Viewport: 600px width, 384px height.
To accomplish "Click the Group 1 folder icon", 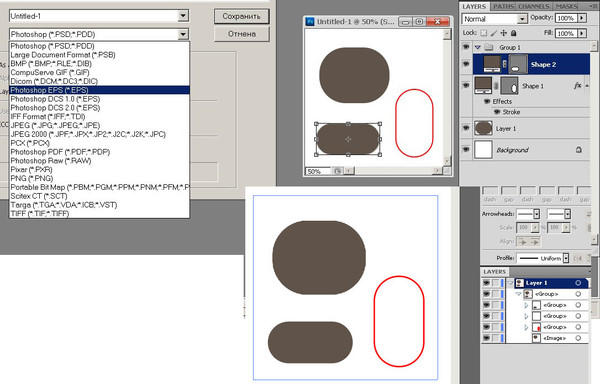I will [x=489, y=47].
